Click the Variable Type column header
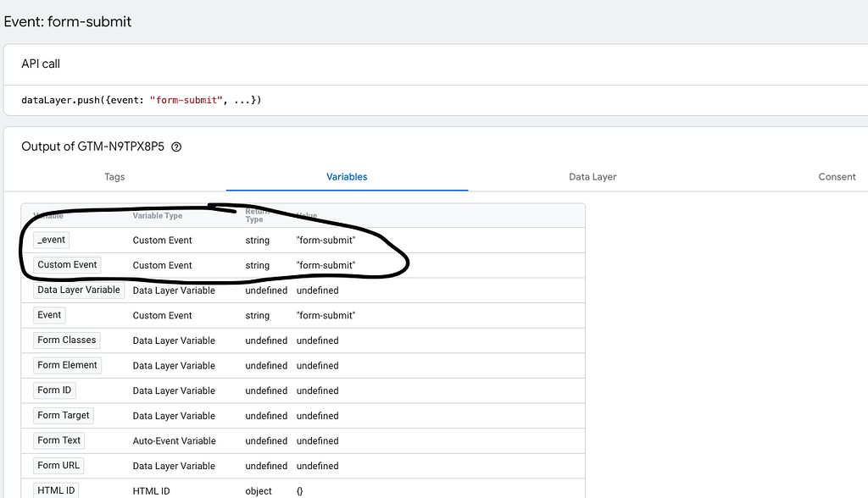The image size is (868, 498). point(157,215)
